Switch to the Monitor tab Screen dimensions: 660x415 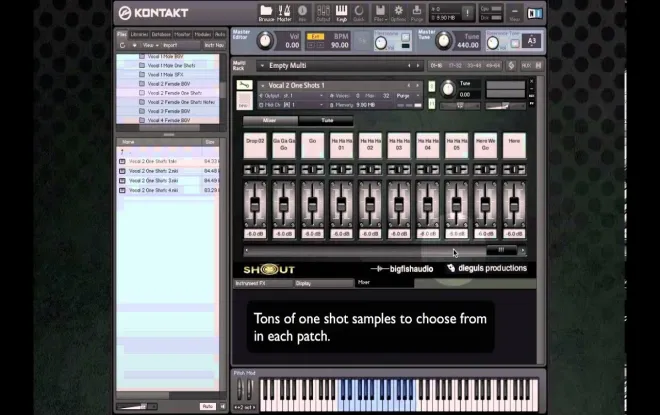[182, 35]
